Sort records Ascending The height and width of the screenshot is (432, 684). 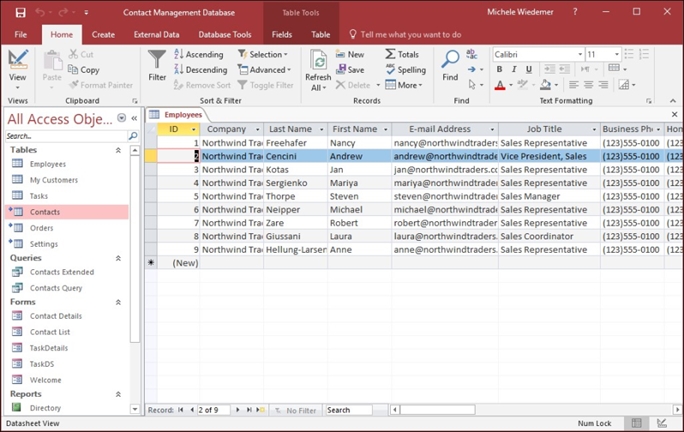(x=199, y=54)
